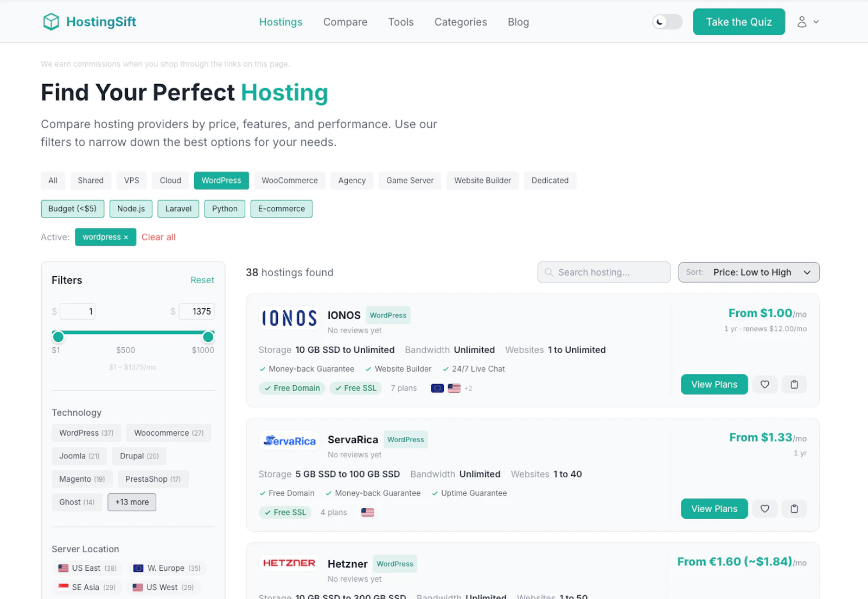Select SE Asia server location filter
Viewport: 868px width, 599px height.
(87, 588)
